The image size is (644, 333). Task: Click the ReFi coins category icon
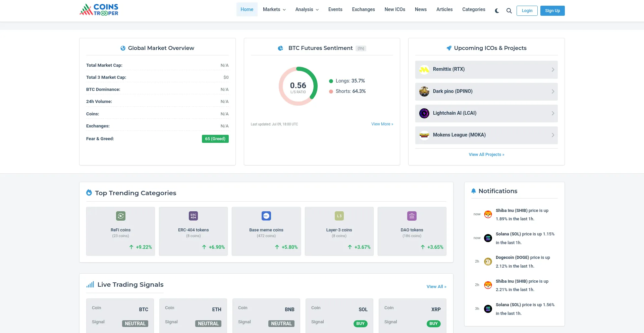click(x=120, y=216)
